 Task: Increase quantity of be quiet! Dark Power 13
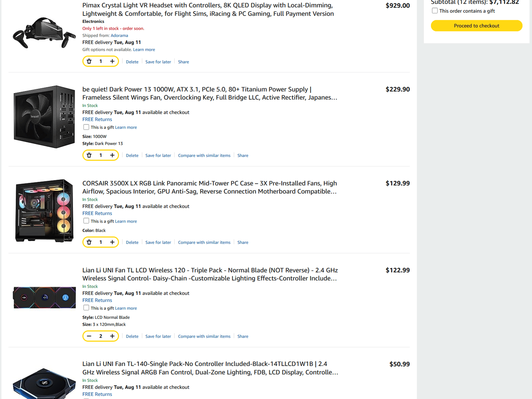tap(112, 155)
